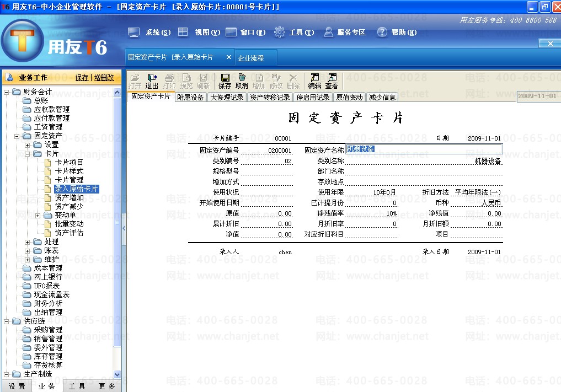
Task: Click the 打开 (Open) toolbar icon
Action: click(x=135, y=82)
